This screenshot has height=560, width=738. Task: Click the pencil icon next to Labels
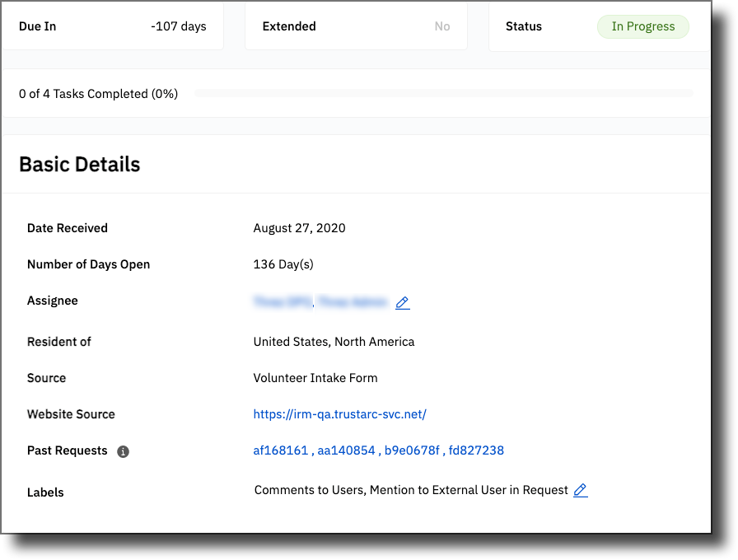coord(580,490)
